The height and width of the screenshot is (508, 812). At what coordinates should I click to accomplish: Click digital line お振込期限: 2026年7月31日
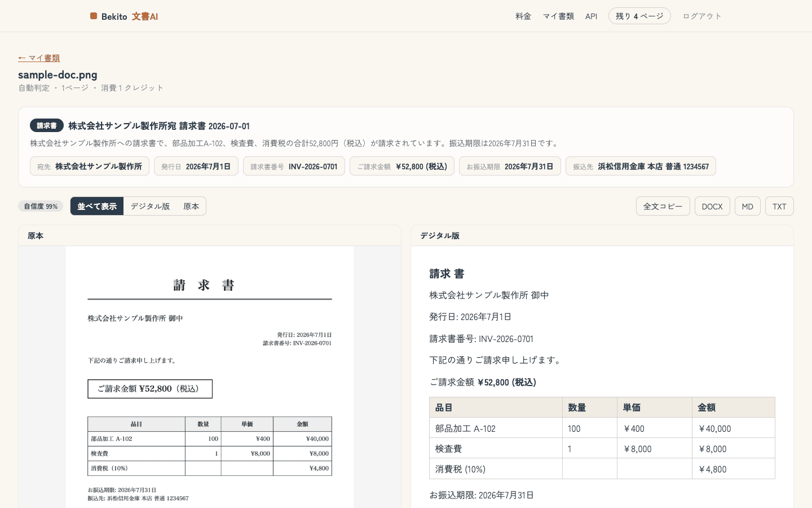click(482, 495)
